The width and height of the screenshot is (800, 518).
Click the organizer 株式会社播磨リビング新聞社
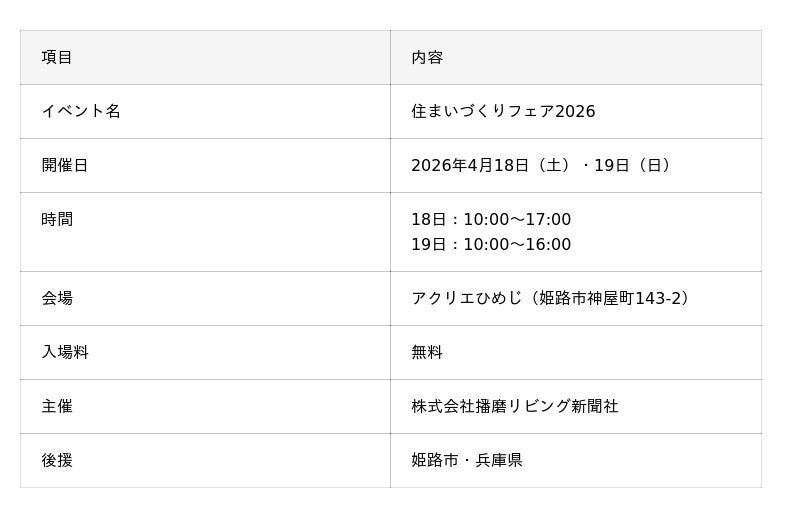[x=515, y=406]
